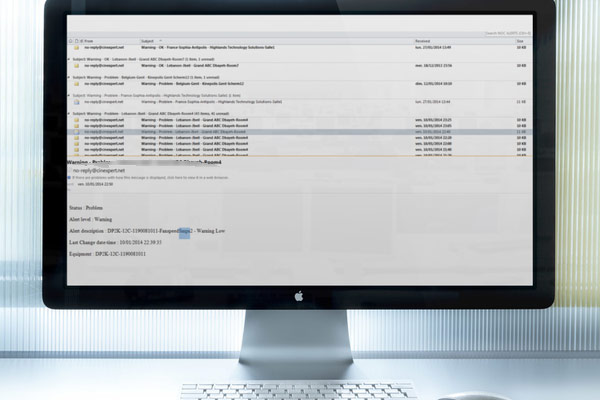Click the envelope icon of the highlighted Room4 message
This screenshot has width=600, height=400.
coord(77,132)
